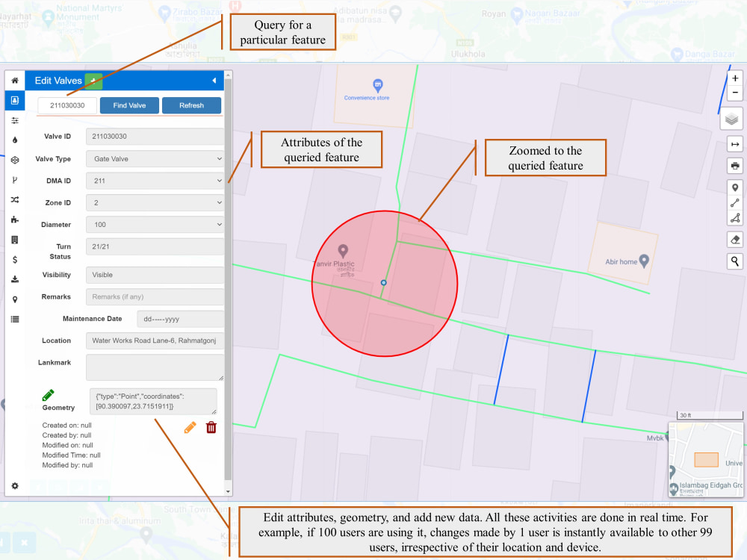The image size is (747, 560).
Task: Click the Refresh button
Action: pos(191,105)
